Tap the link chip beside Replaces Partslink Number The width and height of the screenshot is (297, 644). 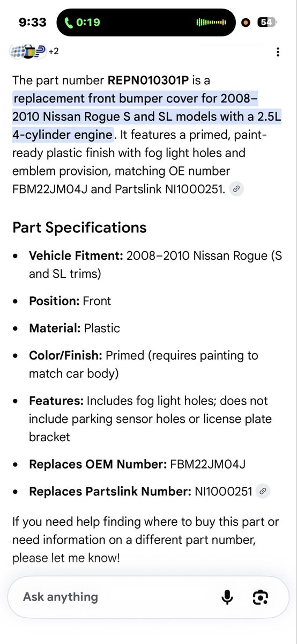tap(262, 491)
